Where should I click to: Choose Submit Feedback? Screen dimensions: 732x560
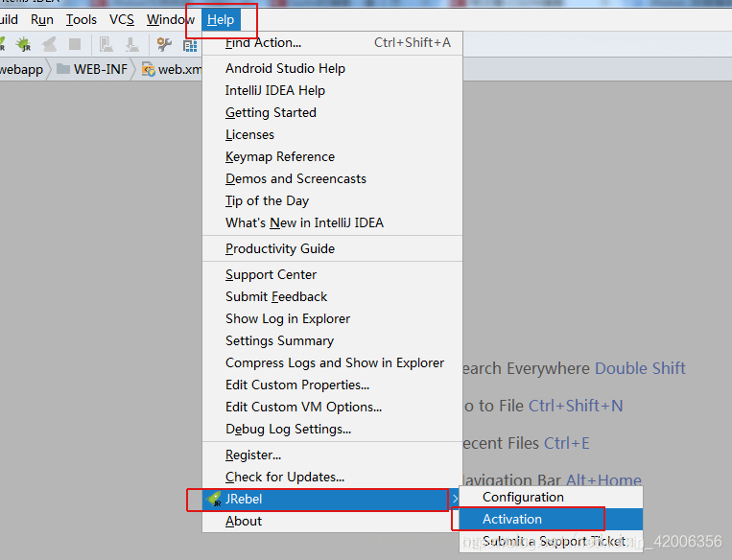tap(332, 297)
